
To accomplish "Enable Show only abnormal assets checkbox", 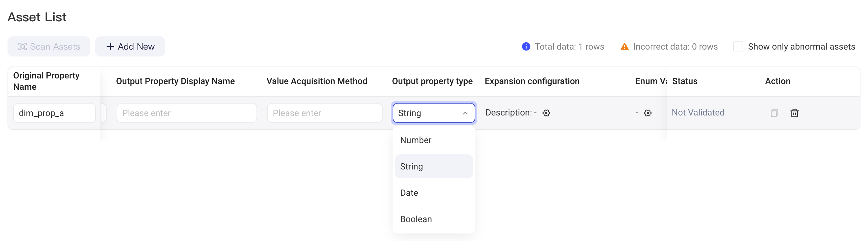I will [738, 46].
